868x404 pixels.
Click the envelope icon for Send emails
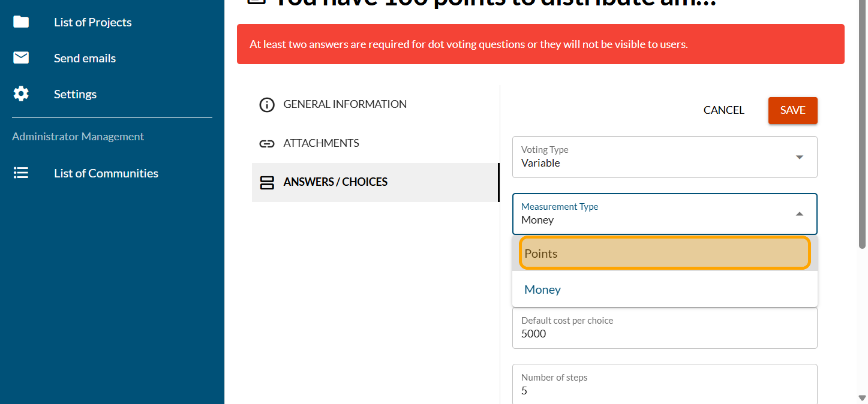(x=21, y=58)
